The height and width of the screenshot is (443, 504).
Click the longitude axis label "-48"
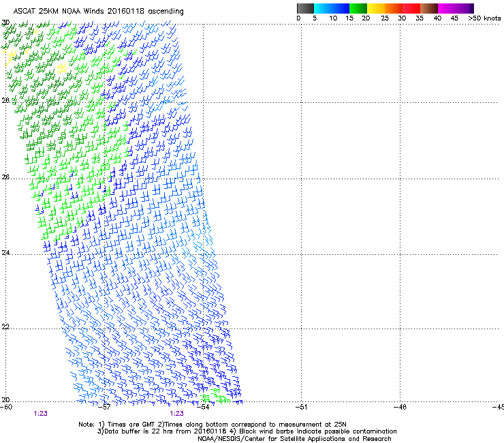pyautogui.click(x=400, y=407)
